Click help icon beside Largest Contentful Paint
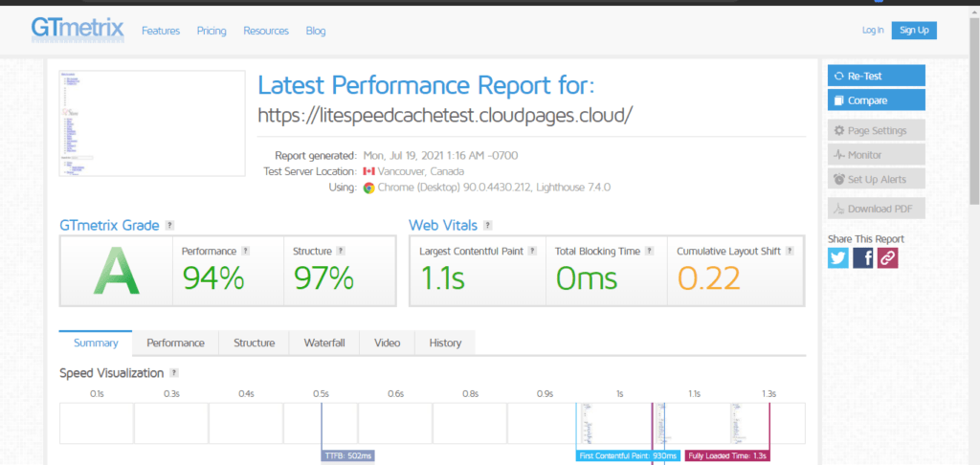The height and width of the screenshot is (465, 980). coord(532,252)
